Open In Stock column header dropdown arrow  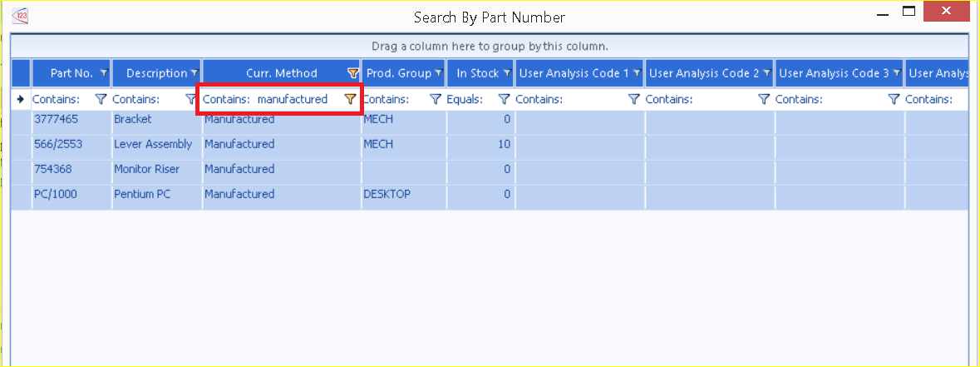click(x=506, y=73)
